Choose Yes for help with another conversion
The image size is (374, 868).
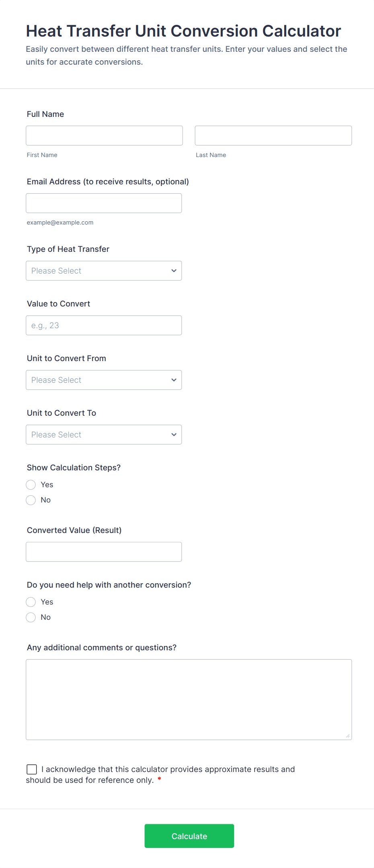[31, 602]
